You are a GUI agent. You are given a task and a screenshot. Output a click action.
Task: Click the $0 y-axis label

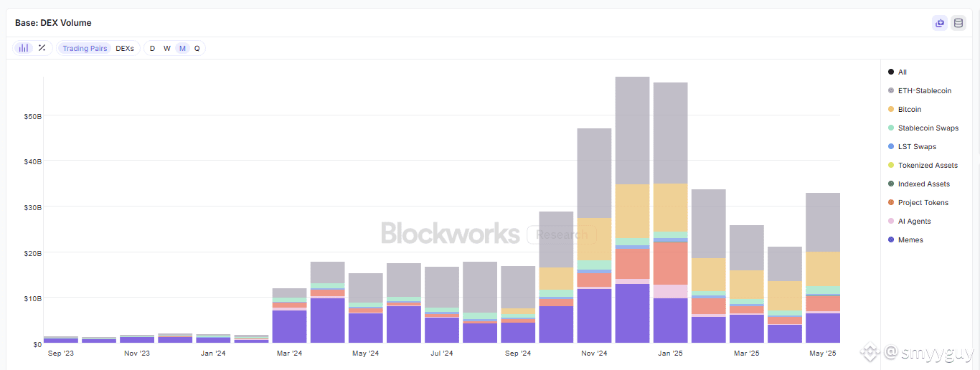[x=37, y=344]
